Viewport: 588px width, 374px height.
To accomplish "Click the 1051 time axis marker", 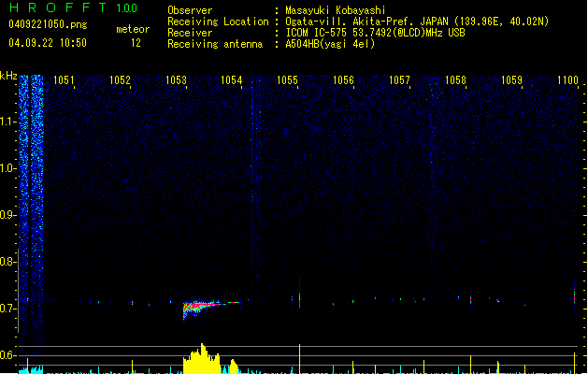I will coord(64,80).
